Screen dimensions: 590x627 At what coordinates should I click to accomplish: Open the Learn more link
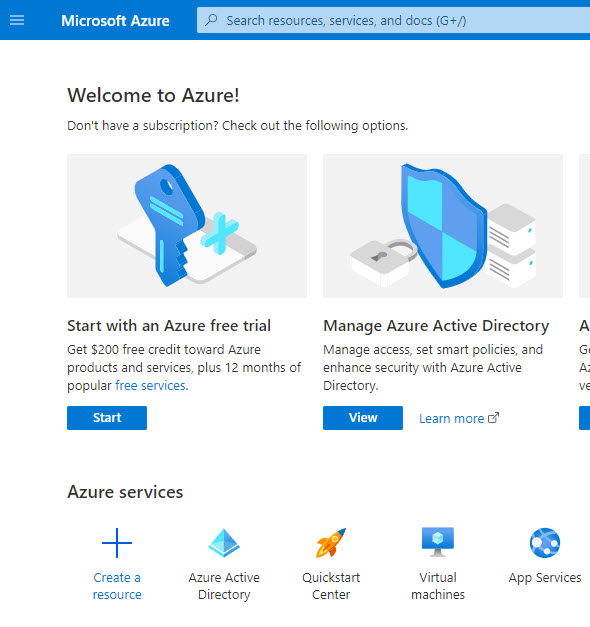[451, 418]
